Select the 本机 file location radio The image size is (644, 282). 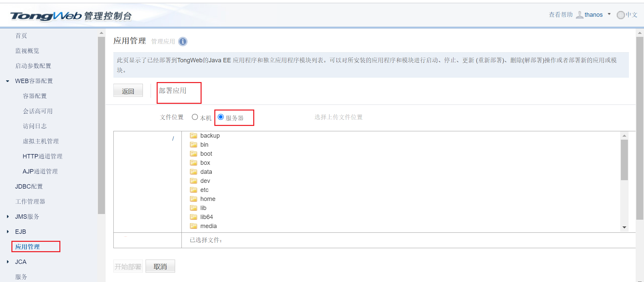coord(195,117)
